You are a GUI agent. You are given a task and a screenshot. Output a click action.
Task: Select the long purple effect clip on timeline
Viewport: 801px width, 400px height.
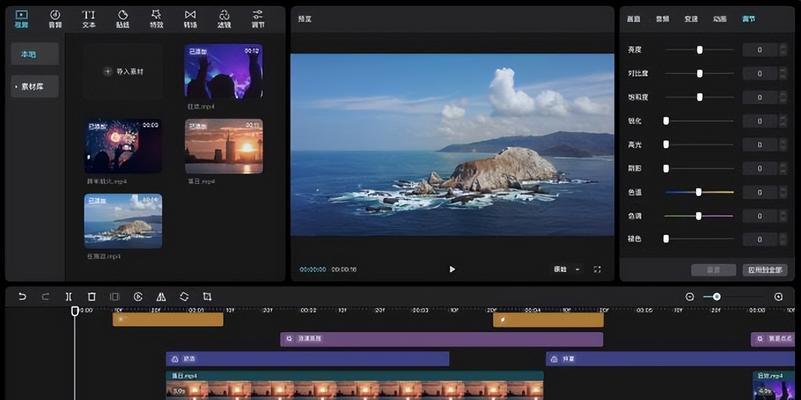442,339
